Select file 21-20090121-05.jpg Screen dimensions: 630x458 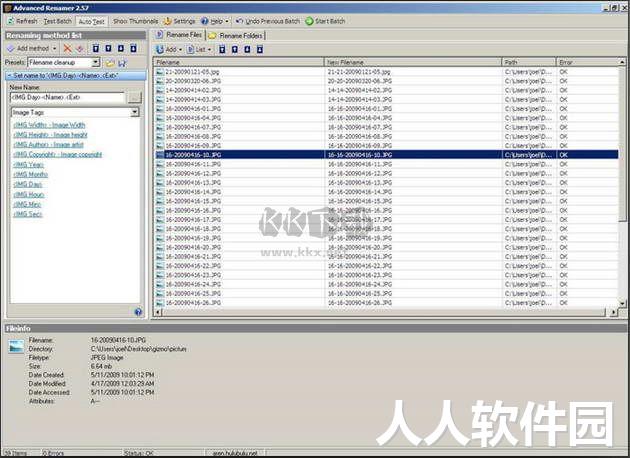(x=192, y=72)
